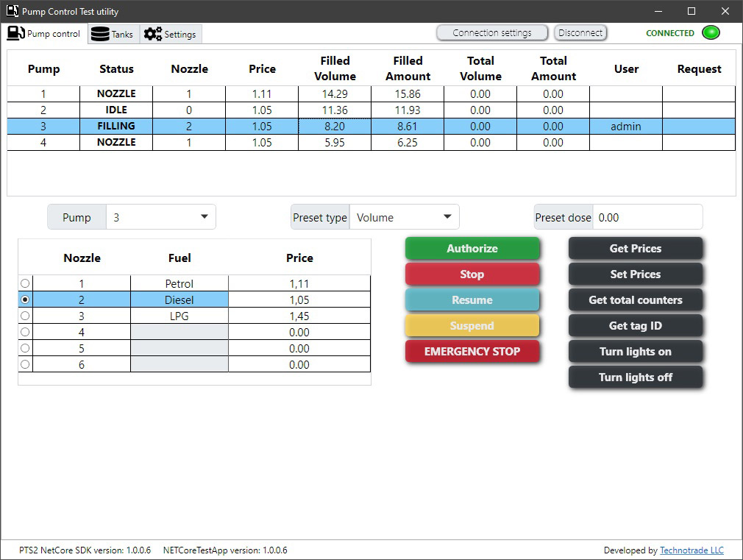Click the app icon in the title bar

click(x=13, y=11)
